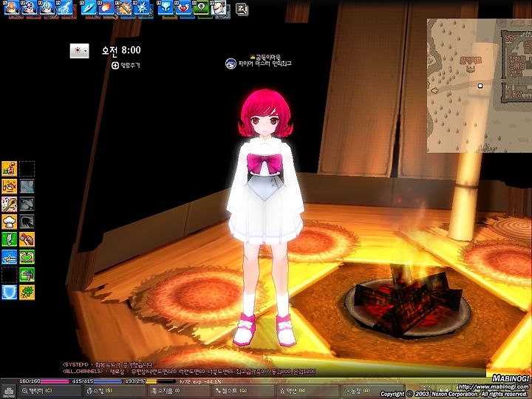The image size is (532, 399).
Task: Start the fishing skill icon
Action: coord(9,186)
